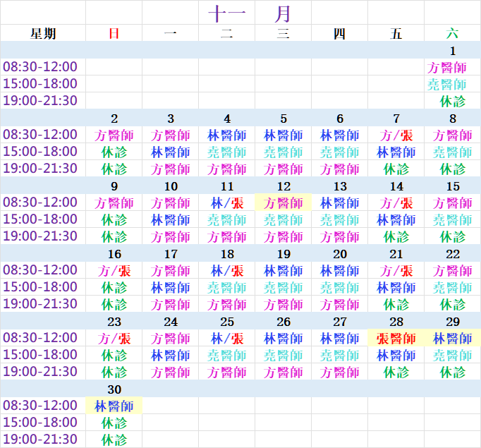Image resolution: width=481 pixels, height=448 pixels.
Task: Click the yellow-highlighted 方醫師 cell on the 12th
Action: click(x=284, y=203)
